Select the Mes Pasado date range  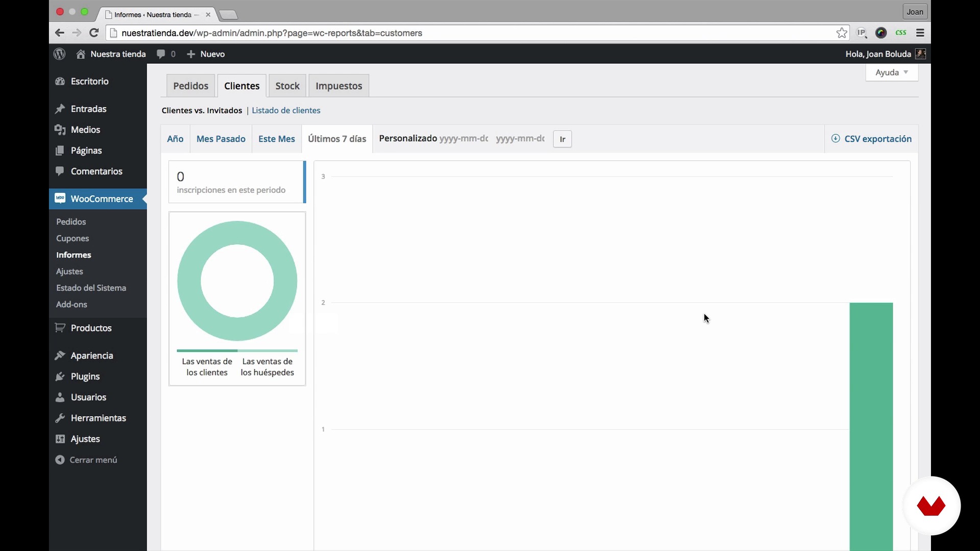[x=221, y=139]
